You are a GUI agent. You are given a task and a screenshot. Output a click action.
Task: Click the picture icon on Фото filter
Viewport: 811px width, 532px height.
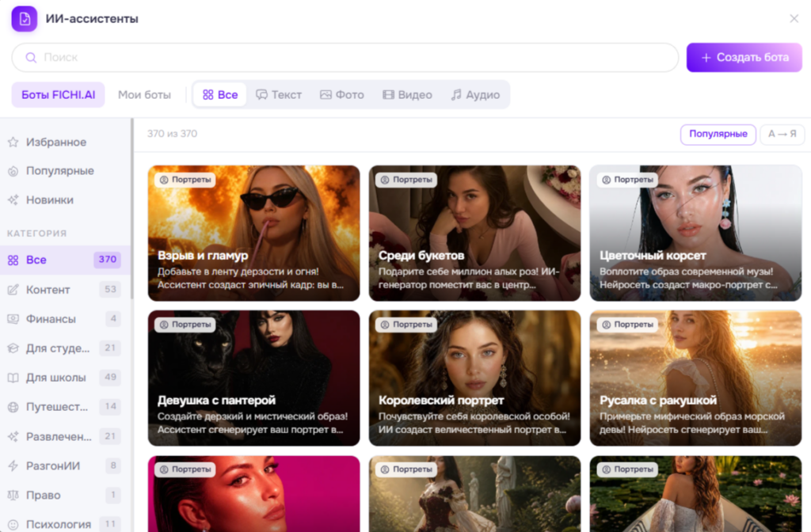(326, 95)
